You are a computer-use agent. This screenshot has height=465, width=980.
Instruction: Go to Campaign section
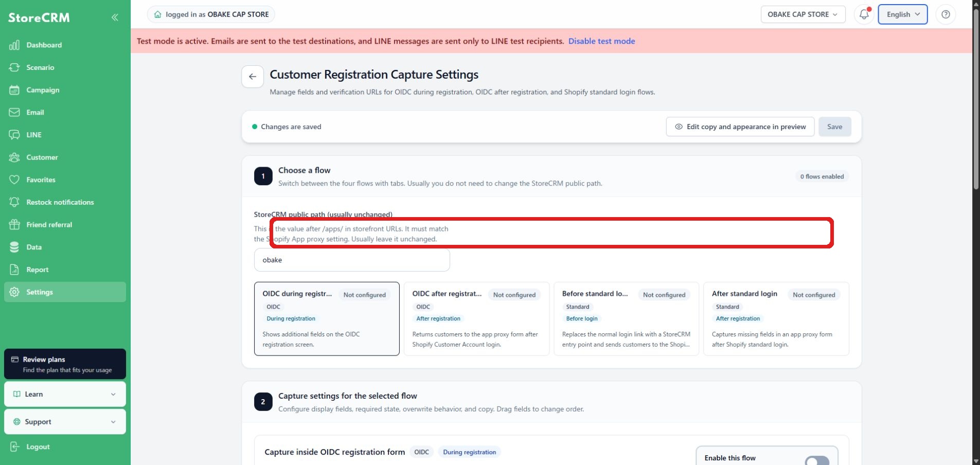coord(65,90)
